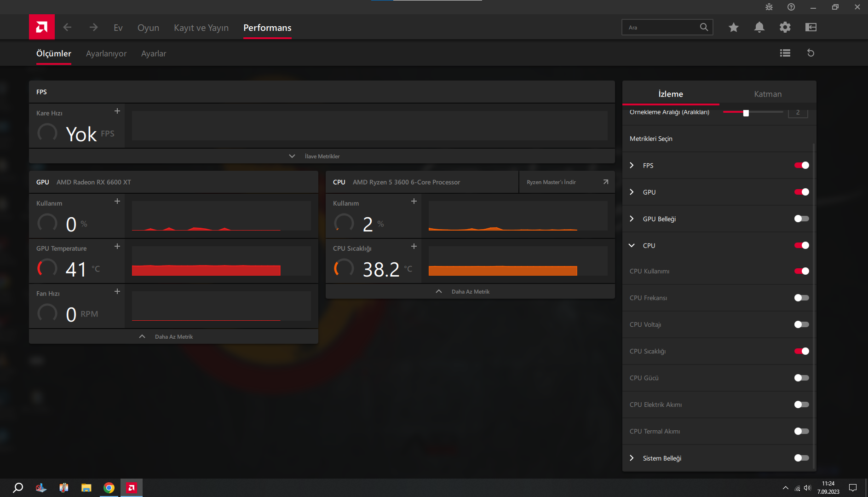
Task: Enable Sistem Belleği toggle
Action: point(801,458)
